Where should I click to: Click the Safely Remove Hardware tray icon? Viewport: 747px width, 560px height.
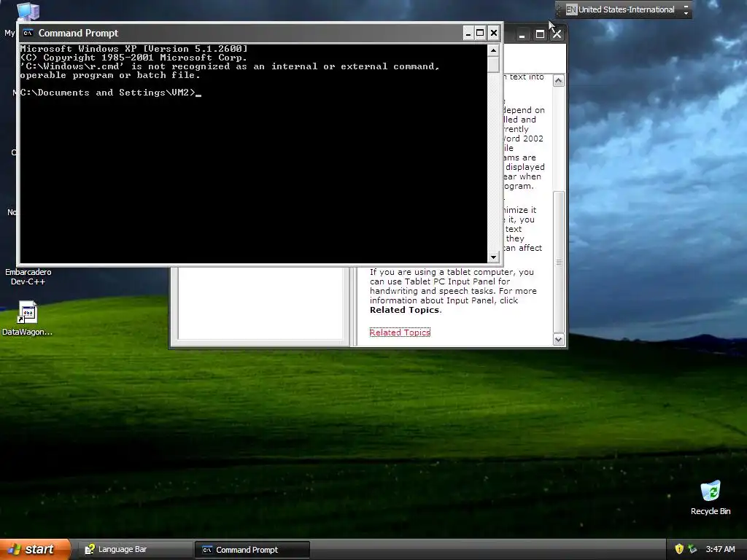(692, 549)
